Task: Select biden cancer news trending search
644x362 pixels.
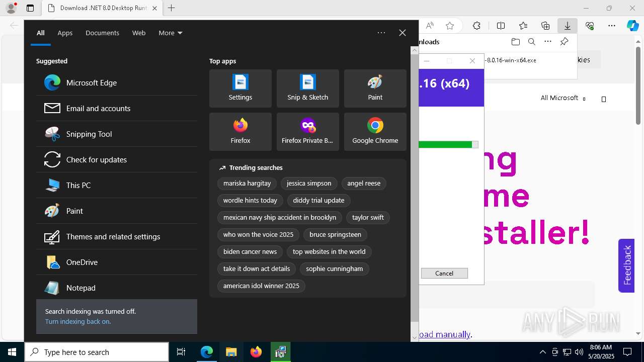Action: coord(250,252)
